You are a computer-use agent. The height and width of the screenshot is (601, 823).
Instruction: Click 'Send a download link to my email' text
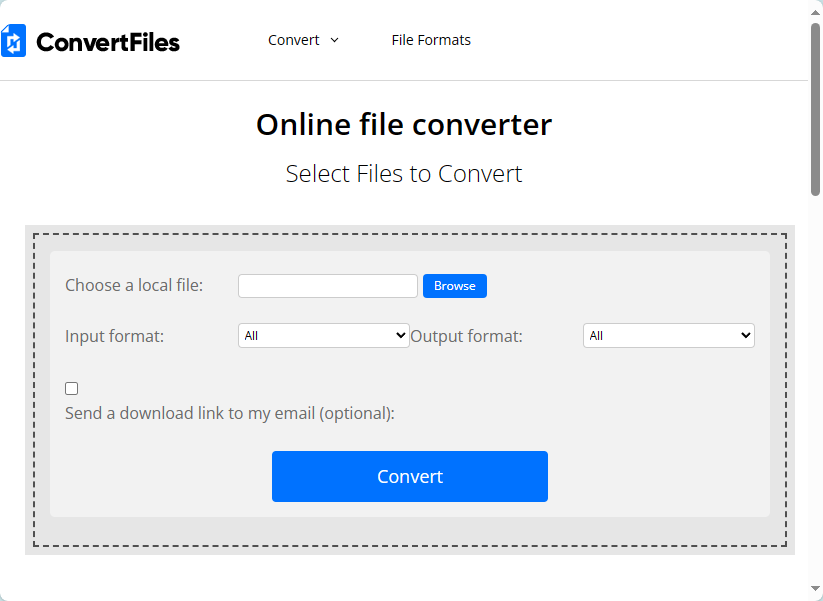[229, 414]
